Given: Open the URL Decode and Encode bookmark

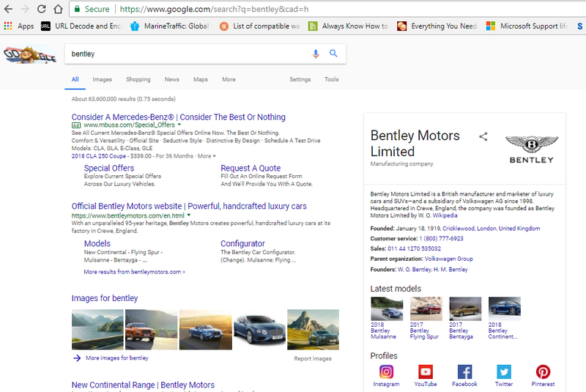Looking at the screenshot, I should click(82, 26).
